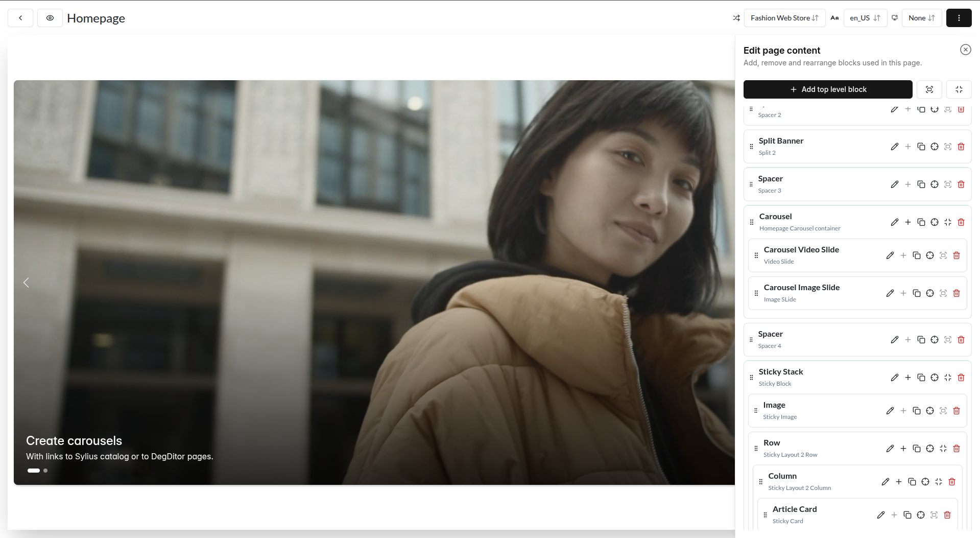Edit the Spacer 4 block
The image size is (980, 538).
pos(895,340)
